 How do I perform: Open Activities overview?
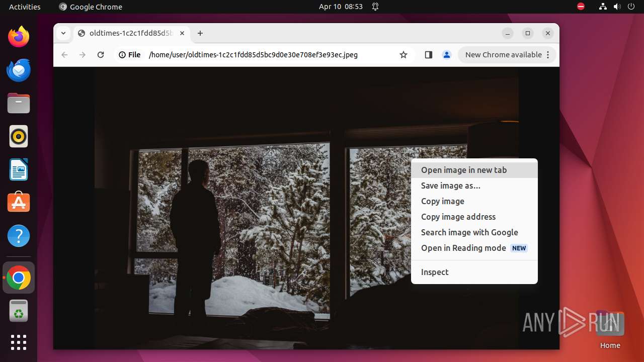pyautogui.click(x=25, y=7)
